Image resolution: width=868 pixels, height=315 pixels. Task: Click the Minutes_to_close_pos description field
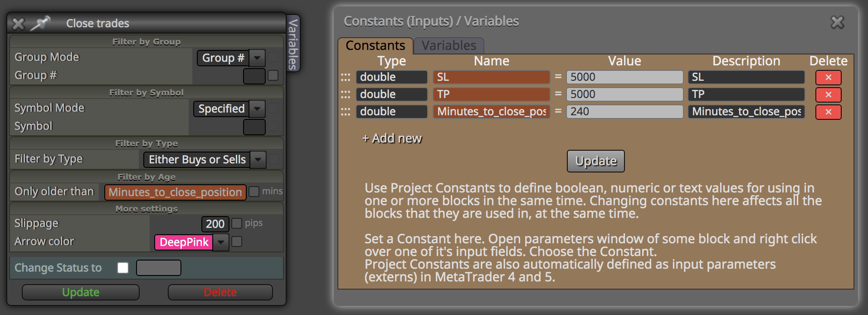tap(746, 112)
